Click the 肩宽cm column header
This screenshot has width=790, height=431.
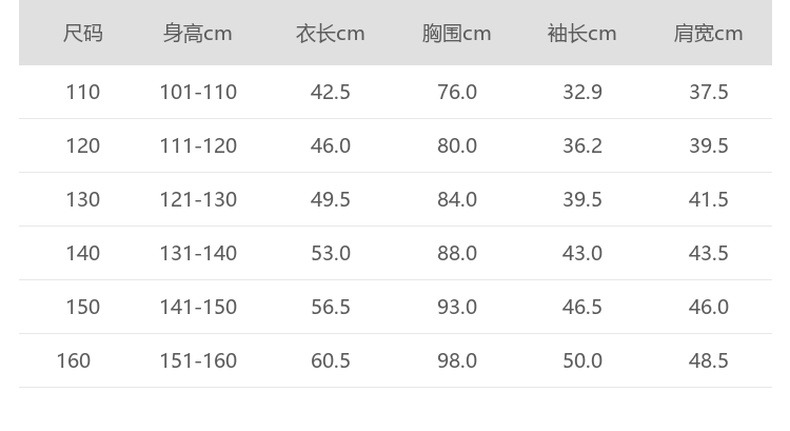708,33
